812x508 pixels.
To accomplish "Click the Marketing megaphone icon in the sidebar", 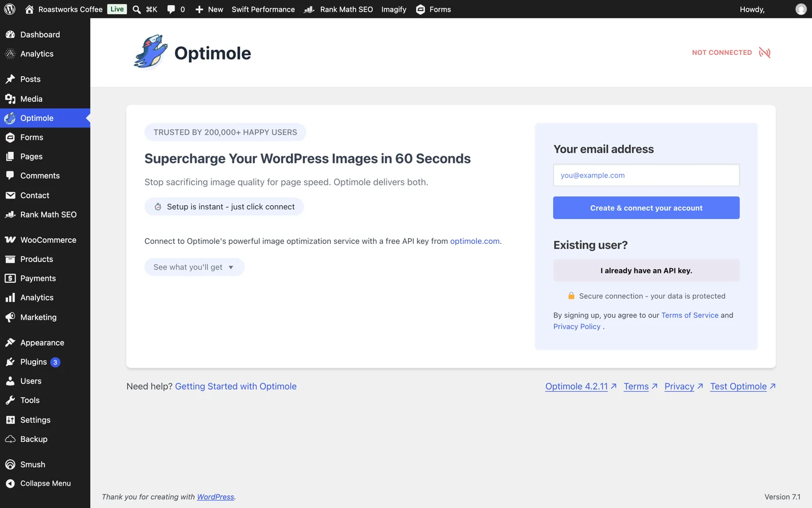I will (x=10, y=317).
